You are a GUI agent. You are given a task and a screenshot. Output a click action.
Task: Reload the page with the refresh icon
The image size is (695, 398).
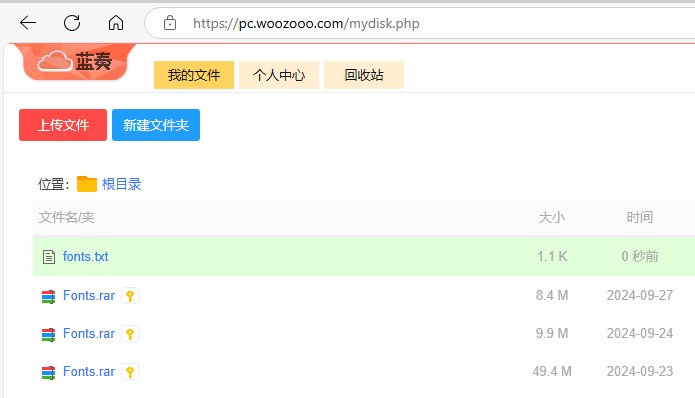tap(72, 23)
